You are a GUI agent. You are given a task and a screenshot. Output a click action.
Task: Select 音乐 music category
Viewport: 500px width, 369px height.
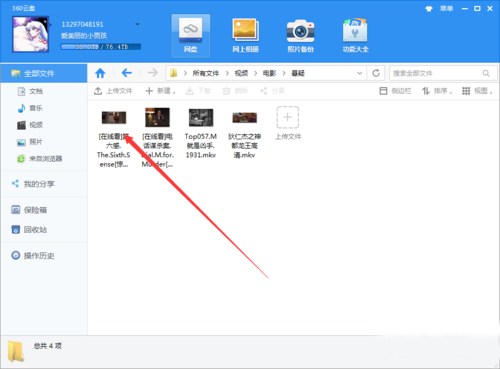[x=36, y=108]
